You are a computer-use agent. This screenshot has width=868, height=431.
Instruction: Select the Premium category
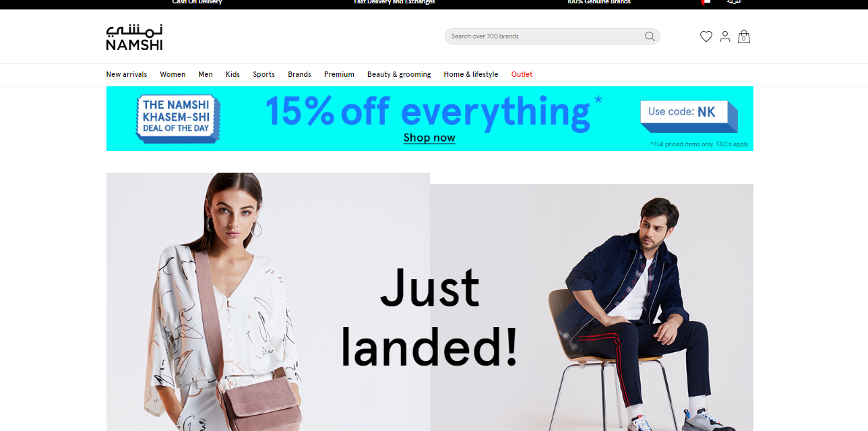click(x=339, y=74)
